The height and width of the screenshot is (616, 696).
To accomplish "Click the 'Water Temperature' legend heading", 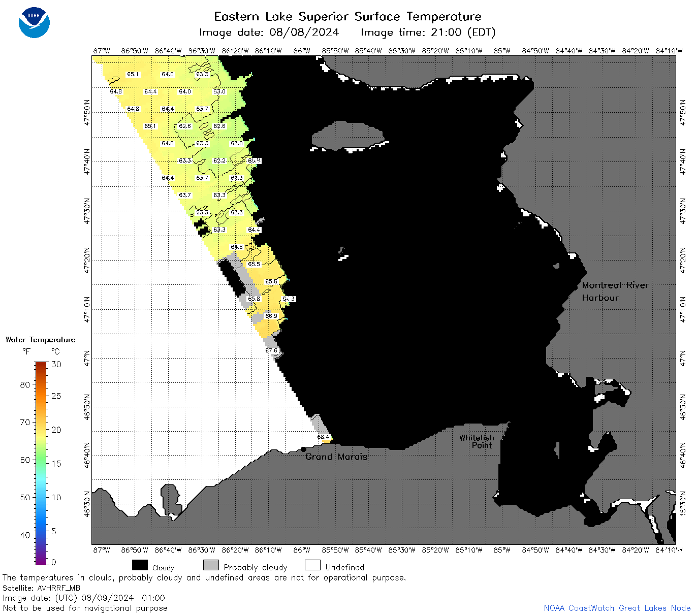I will coord(40,340).
